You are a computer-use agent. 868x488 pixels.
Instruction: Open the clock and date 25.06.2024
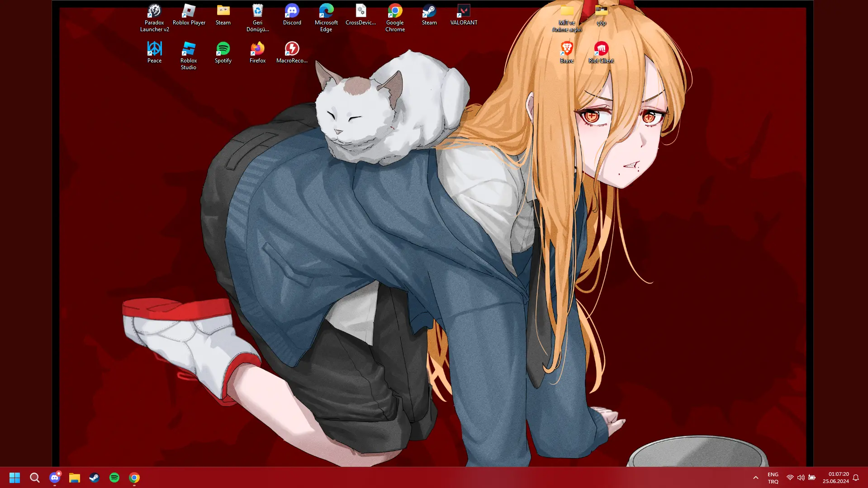tap(836, 478)
